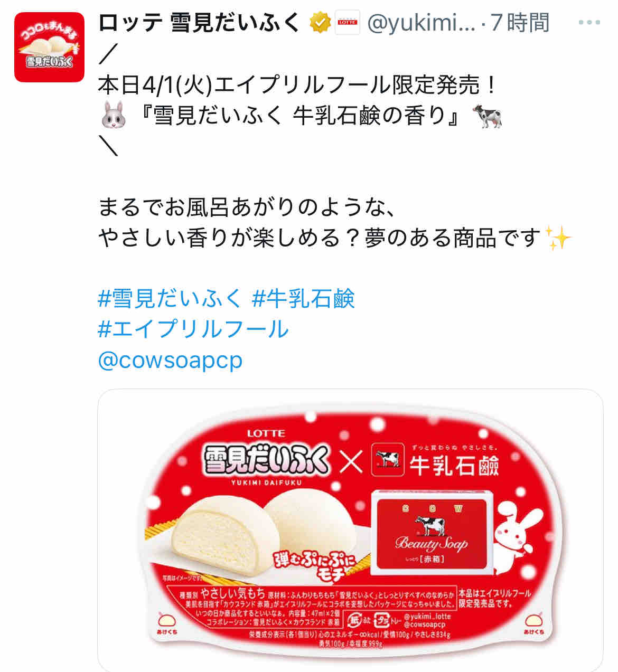The width and height of the screenshot is (618, 672).
Task: Open the Yukimi Daifuku profile avatar
Action: click(x=49, y=47)
